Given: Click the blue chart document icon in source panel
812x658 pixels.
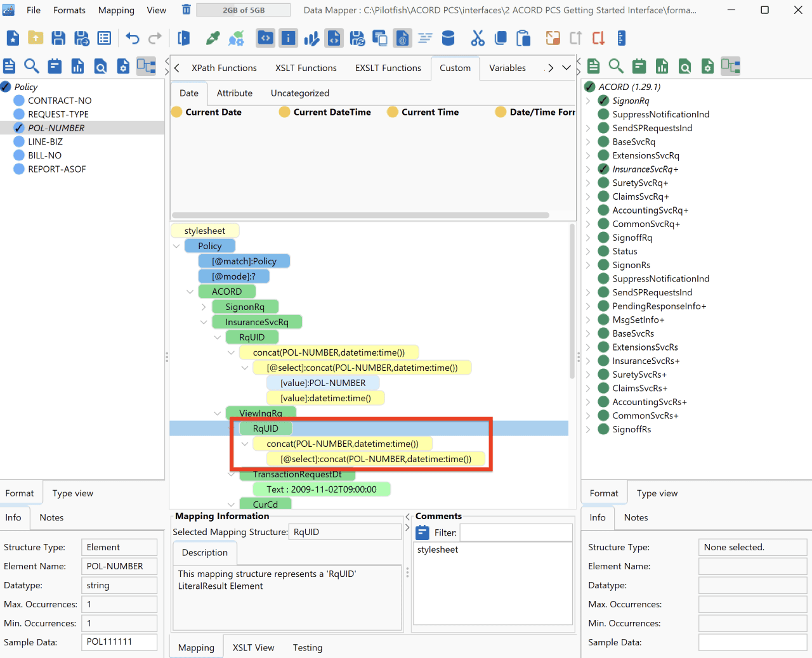Looking at the screenshot, I should pos(77,66).
